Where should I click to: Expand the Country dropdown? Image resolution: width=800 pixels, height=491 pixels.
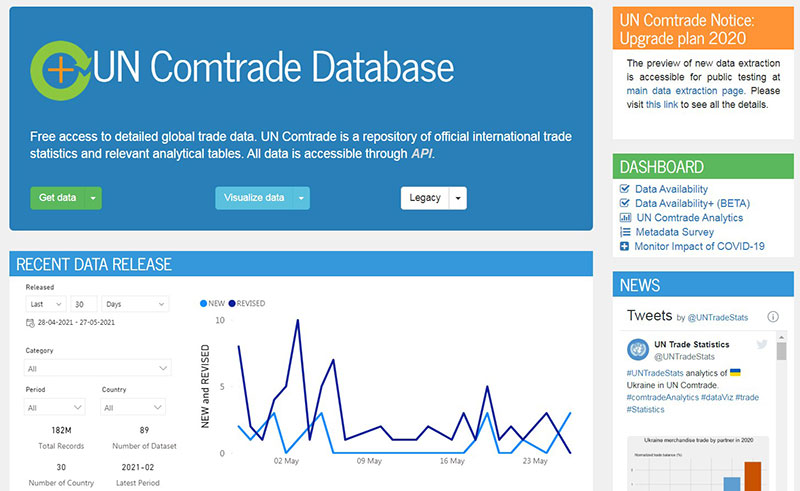coord(133,407)
